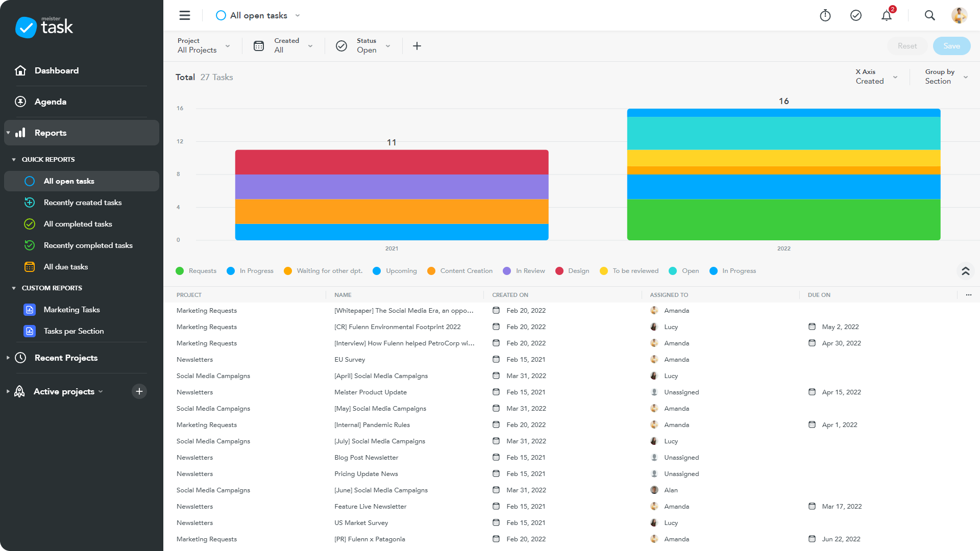The height and width of the screenshot is (551, 980).
Task: Open table column options ellipsis
Action: pyautogui.click(x=968, y=295)
